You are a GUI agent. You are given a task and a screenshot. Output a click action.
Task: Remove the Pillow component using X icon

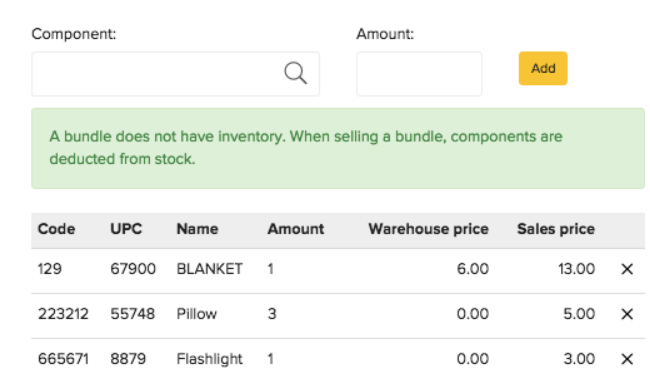click(x=627, y=314)
